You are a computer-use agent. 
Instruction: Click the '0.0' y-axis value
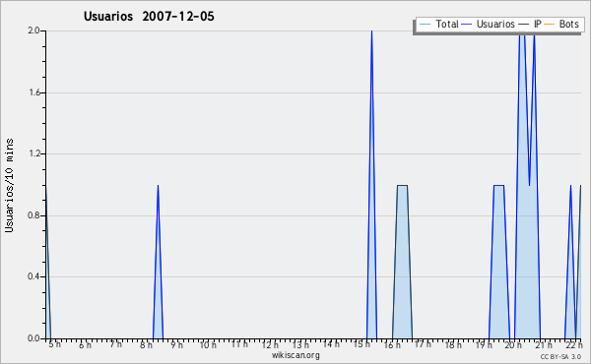pyautogui.click(x=33, y=338)
